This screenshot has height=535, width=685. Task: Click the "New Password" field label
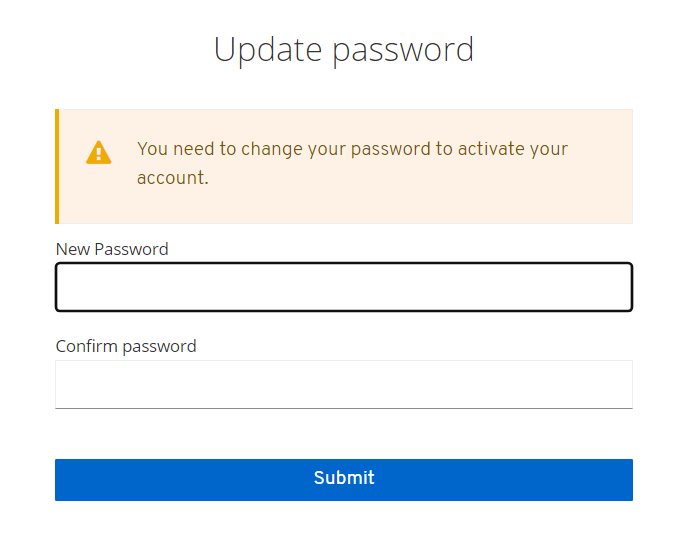[x=112, y=249]
